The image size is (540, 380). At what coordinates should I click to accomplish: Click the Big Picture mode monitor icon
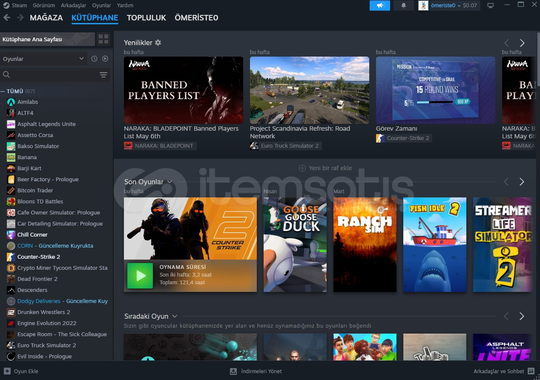pyautogui.click(x=490, y=6)
